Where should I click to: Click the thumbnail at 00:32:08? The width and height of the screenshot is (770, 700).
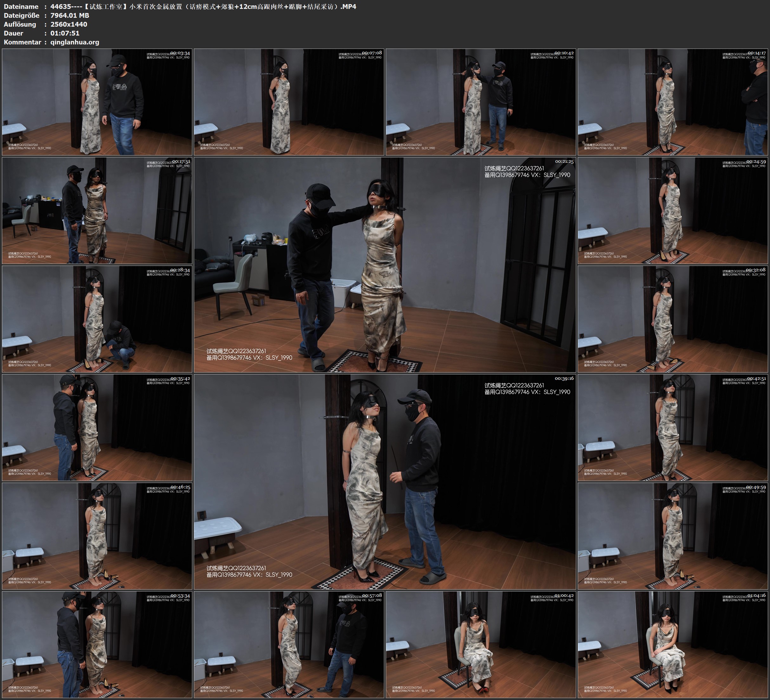(x=673, y=319)
